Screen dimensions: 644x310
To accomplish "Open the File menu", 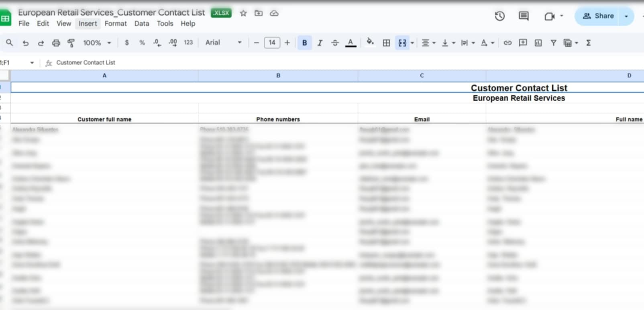I will pos(24,24).
